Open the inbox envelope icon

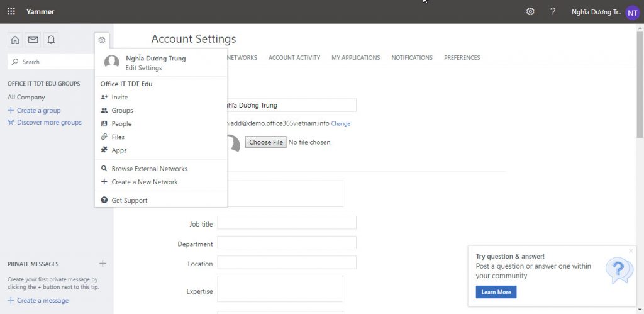33,40
